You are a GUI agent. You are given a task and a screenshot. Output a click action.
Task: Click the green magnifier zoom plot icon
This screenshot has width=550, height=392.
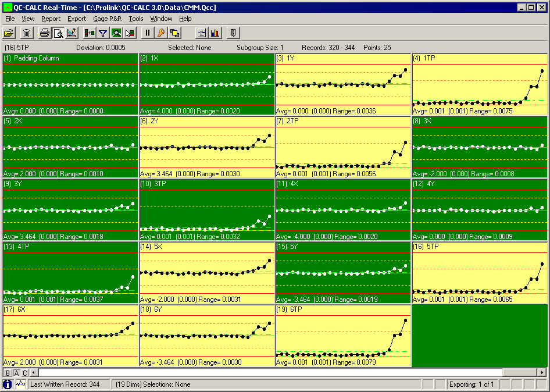coord(116,33)
